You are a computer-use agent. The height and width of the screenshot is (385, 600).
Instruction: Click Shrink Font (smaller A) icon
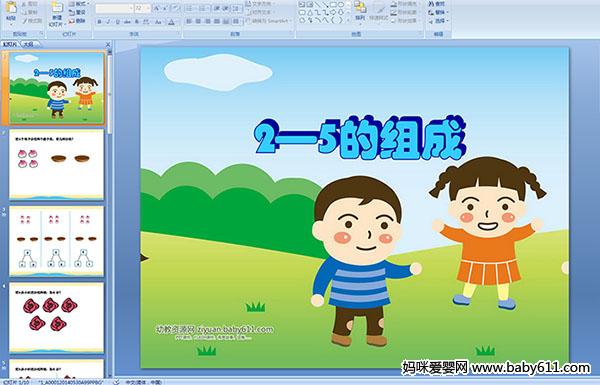tap(166, 8)
